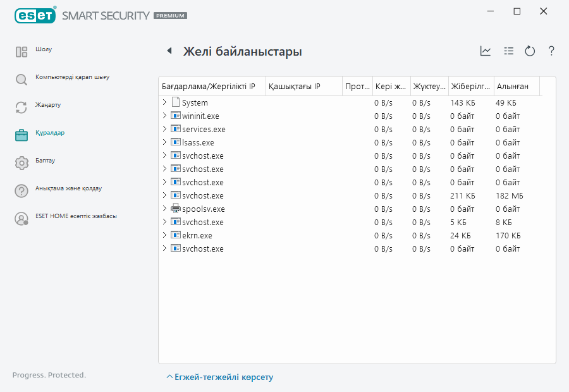Expand the spoolsv.exe process entry

(164, 209)
